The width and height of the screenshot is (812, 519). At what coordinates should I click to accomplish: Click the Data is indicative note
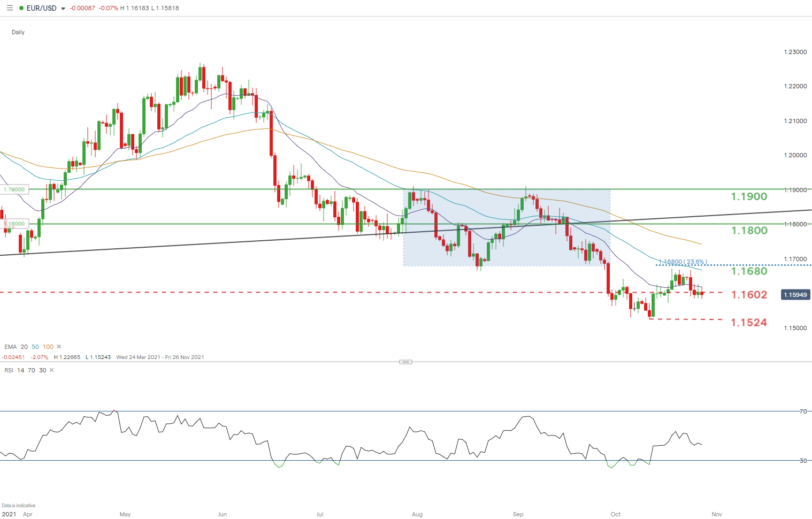coord(19,506)
